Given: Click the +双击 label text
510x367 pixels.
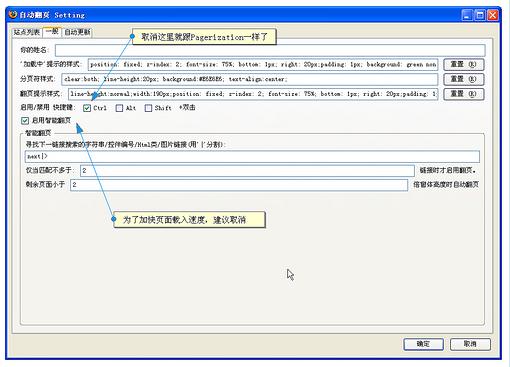Looking at the screenshot, I should (x=187, y=108).
